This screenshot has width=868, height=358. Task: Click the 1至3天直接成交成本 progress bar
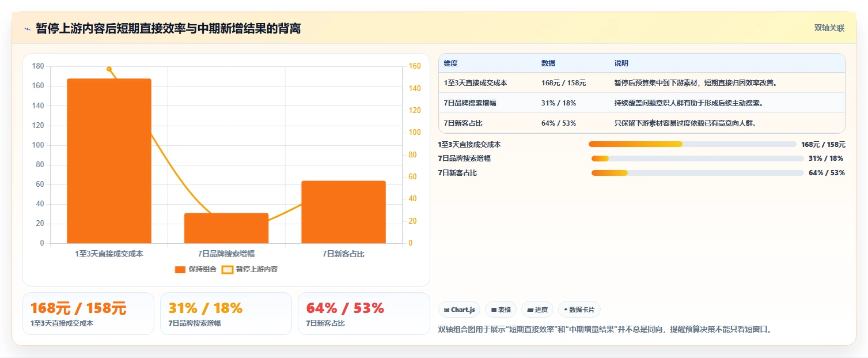[692, 144]
